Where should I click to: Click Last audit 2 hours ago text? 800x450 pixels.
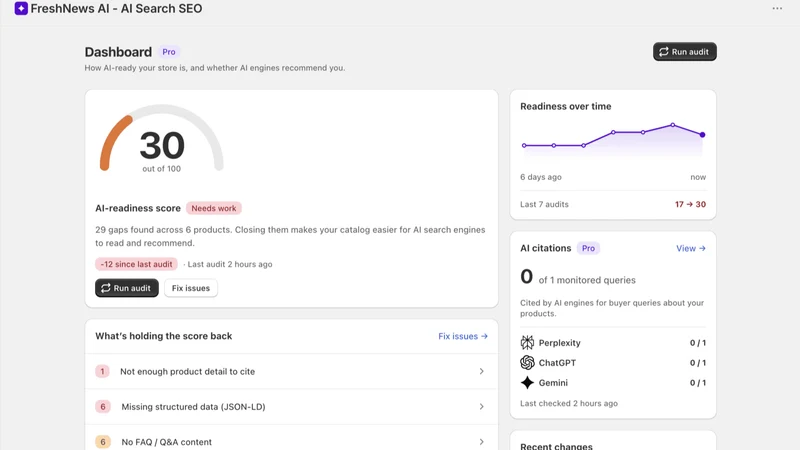(230, 264)
